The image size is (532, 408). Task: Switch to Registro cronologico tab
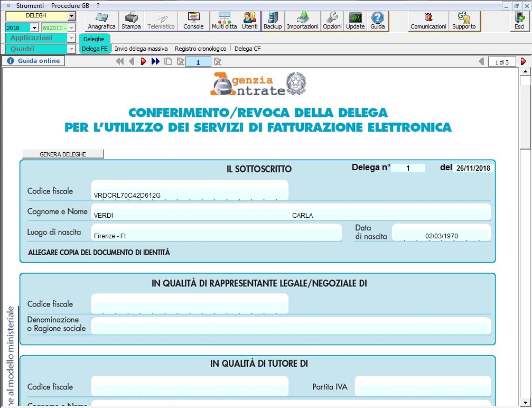coord(201,49)
